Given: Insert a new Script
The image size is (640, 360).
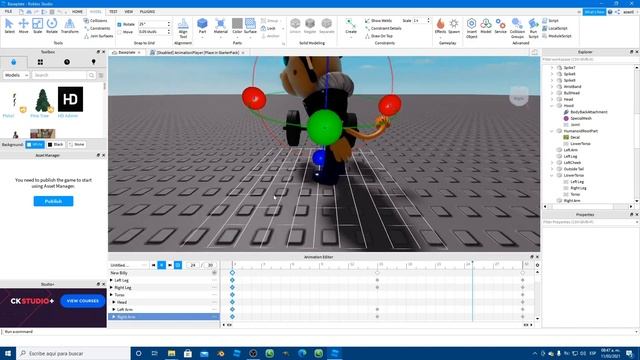Looking at the screenshot, I should 551,20.
